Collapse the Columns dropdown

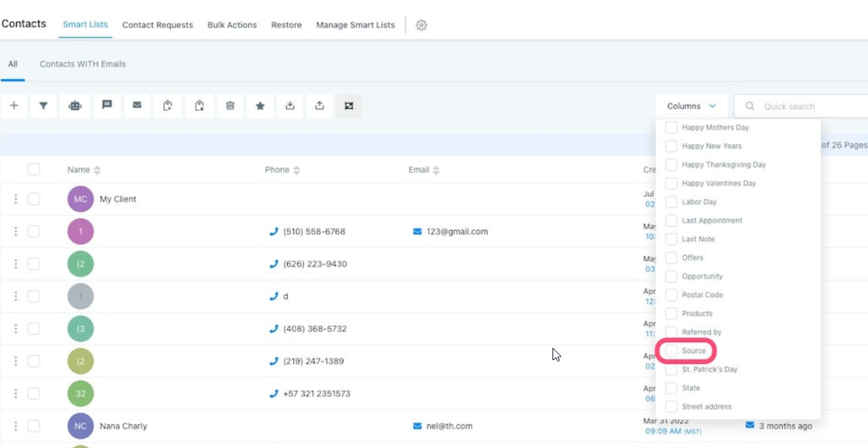point(692,106)
